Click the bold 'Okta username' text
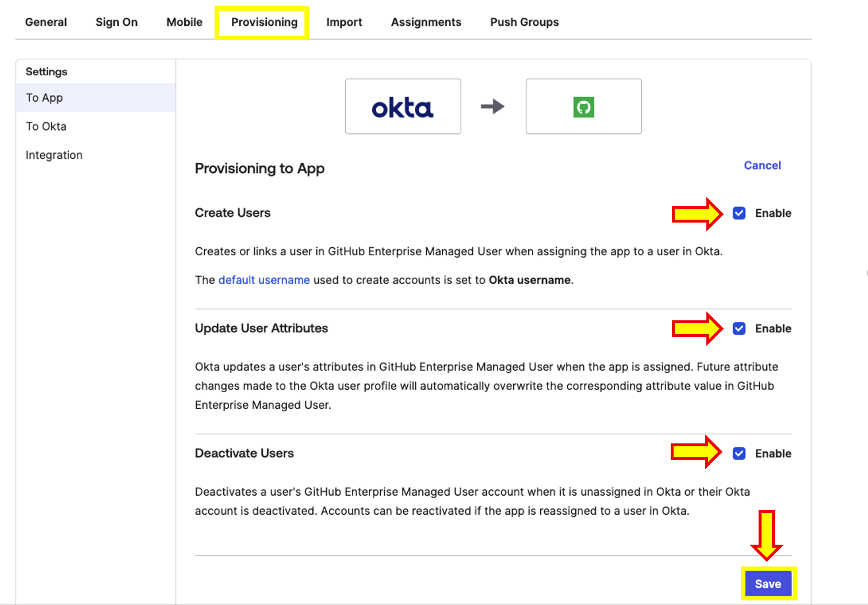Screen dimensions: 868x605 530,280
